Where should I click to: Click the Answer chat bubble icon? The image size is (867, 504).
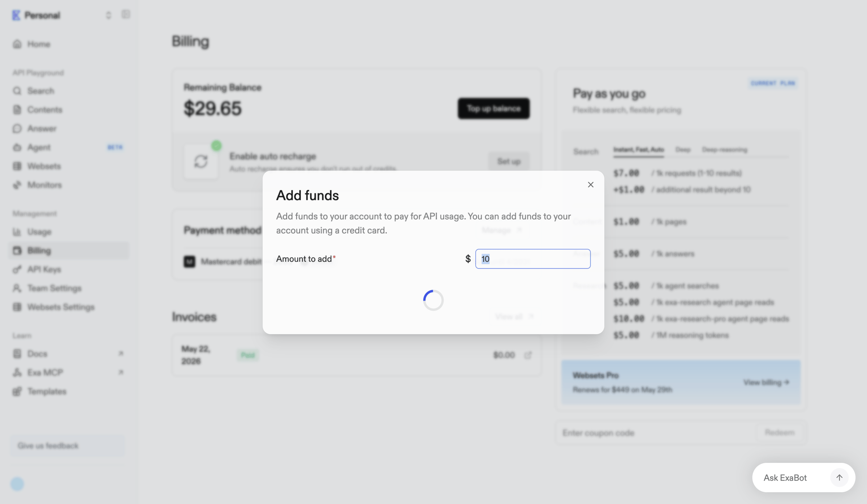coord(17,128)
